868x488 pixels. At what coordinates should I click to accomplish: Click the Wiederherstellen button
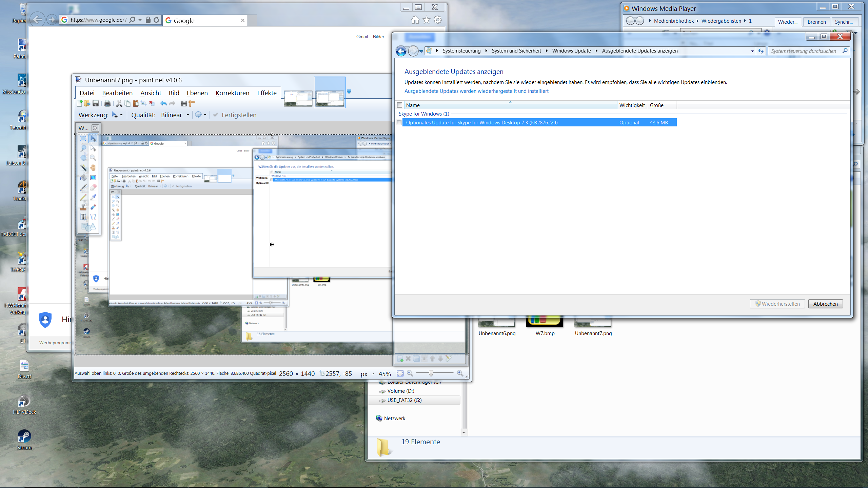coord(777,304)
